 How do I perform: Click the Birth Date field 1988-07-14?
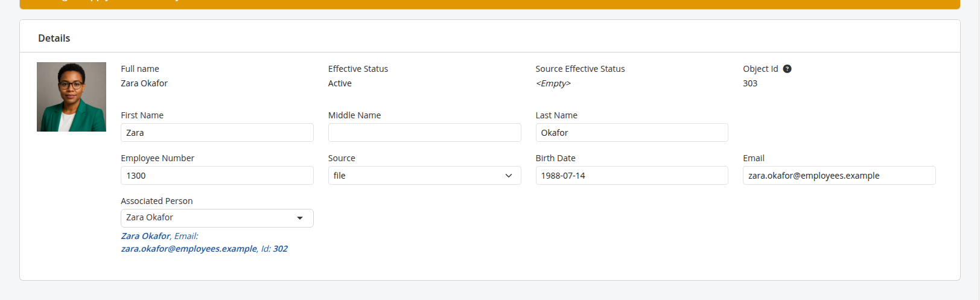pos(632,176)
